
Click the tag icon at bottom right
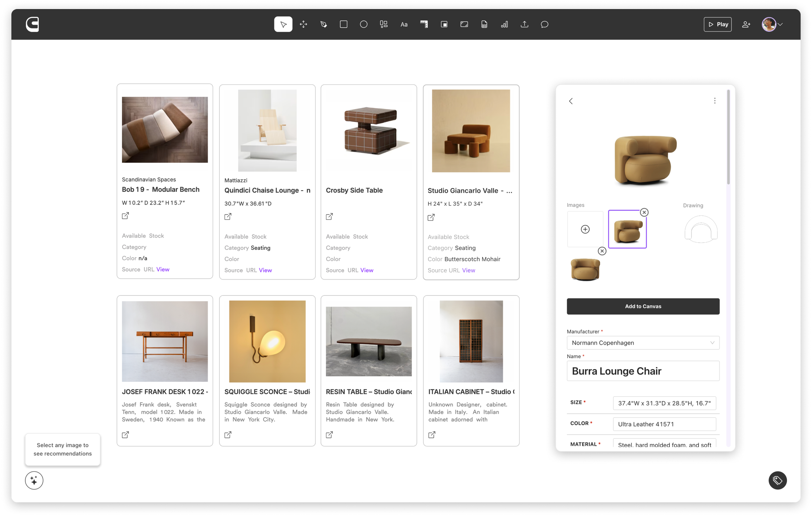coord(777,480)
